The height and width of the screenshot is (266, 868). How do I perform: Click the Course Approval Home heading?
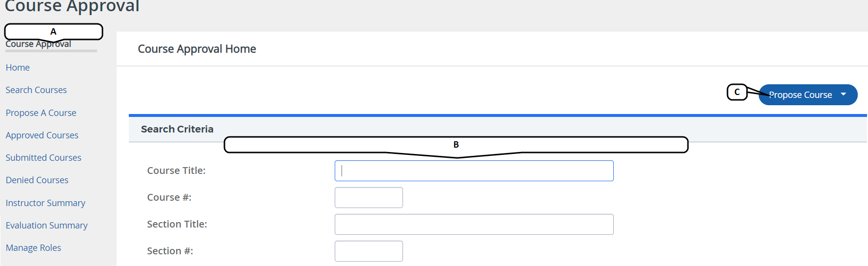click(x=197, y=49)
